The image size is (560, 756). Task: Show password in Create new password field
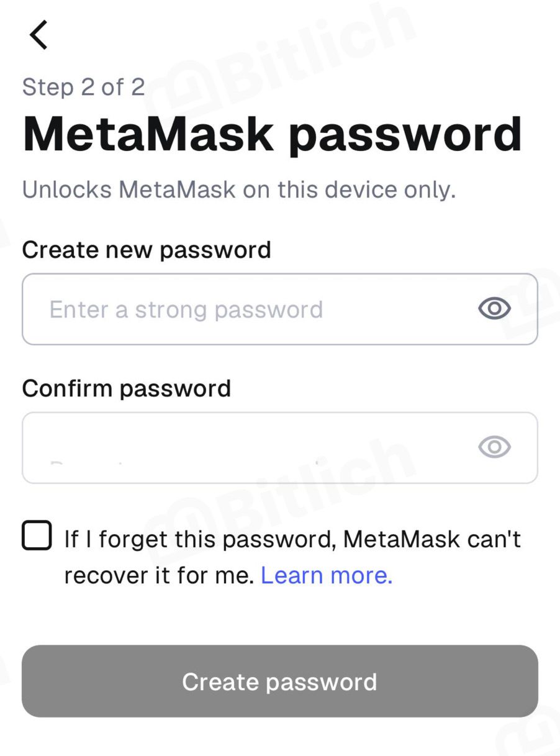pyautogui.click(x=494, y=309)
